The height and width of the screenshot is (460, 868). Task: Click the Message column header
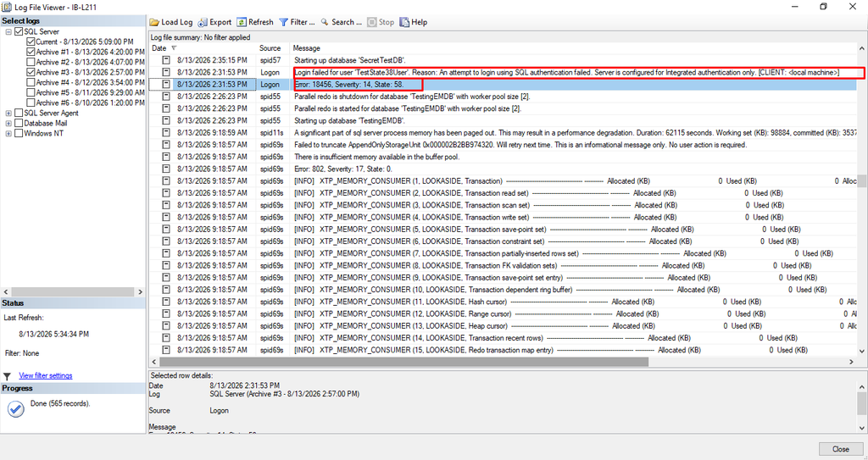(x=574, y=48)
